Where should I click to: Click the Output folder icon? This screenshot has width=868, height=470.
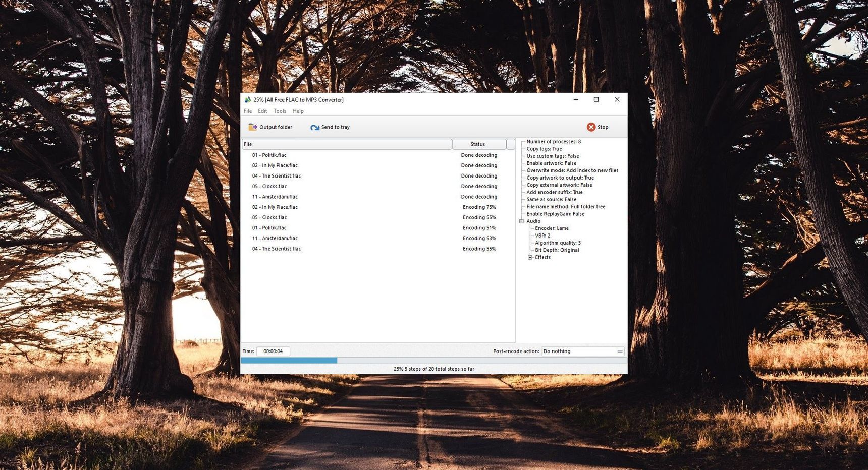click(x=253, y=127)
